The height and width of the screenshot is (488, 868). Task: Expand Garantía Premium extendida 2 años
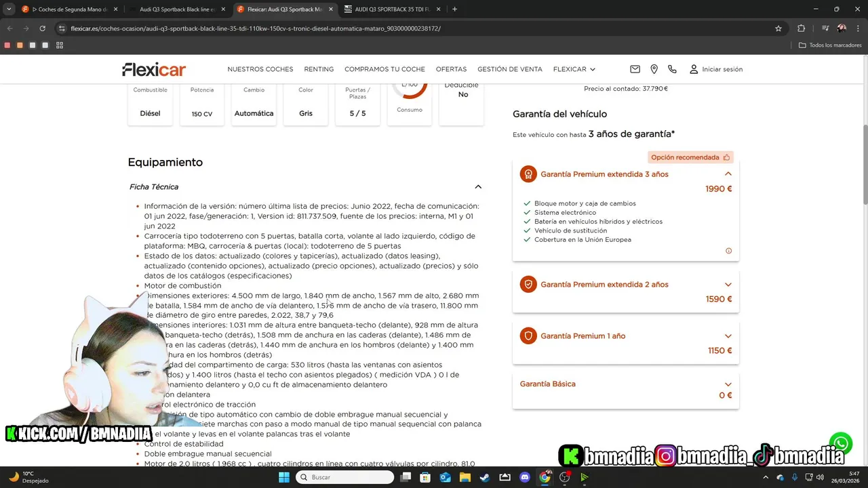[728, 285]
